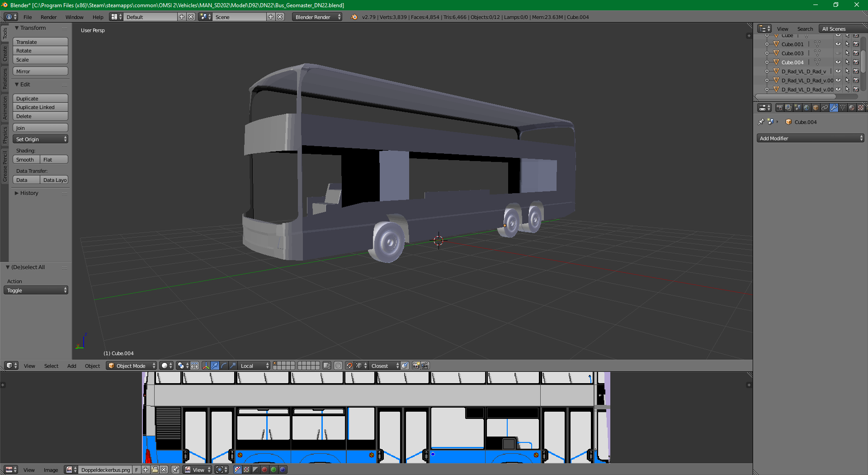
Task: Open the Add Modifier dropdown
Action: tap(810, 138)
